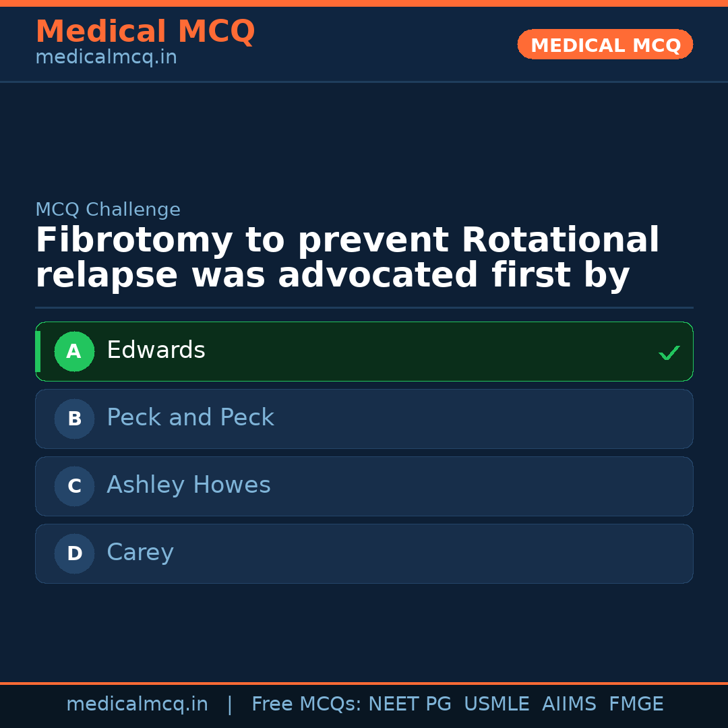Click the Fibrotomy question heading
This screenshot has height=728, width=728.
tap(347, 258)
